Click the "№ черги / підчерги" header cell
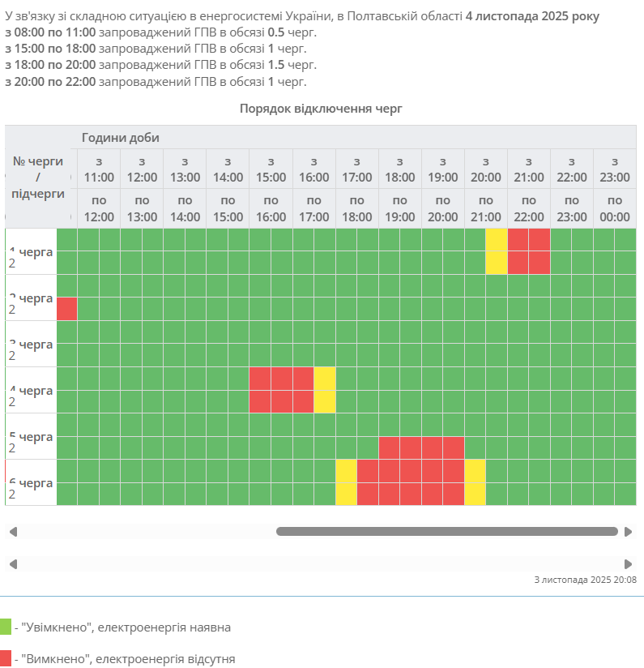This screenshot has width=644, height=668. click(x=38, y=178)
